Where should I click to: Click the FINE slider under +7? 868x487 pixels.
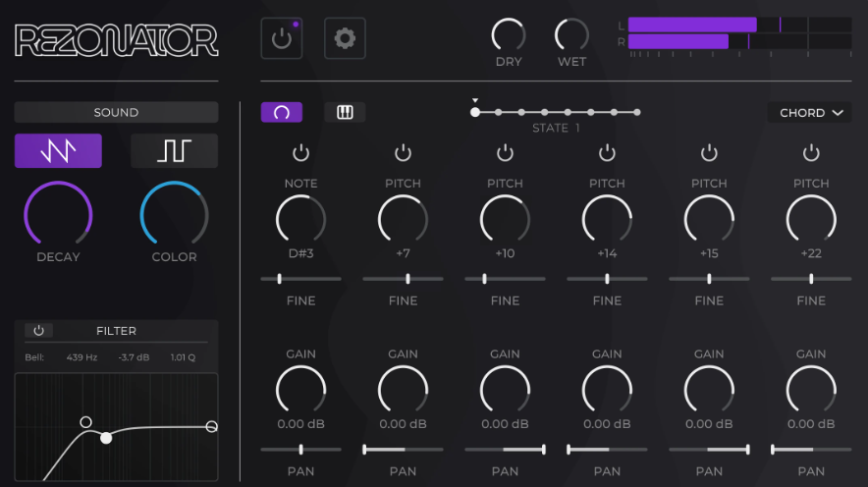403,279
